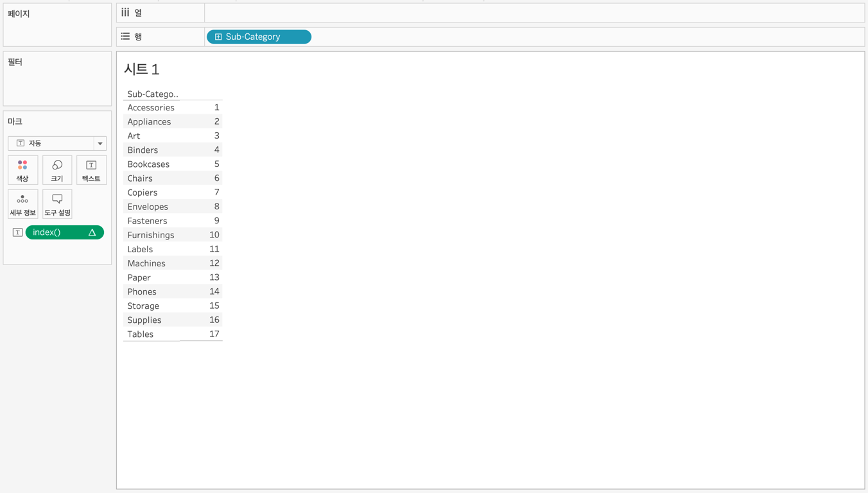Image resolution: width=868 pixels, height=493 pixels.
Task: Click the Rows (행) shelf label
Action: point(138,37)
